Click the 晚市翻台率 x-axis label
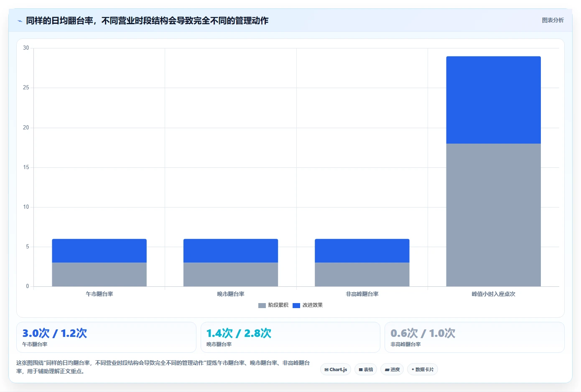 (x=231, y=294)
